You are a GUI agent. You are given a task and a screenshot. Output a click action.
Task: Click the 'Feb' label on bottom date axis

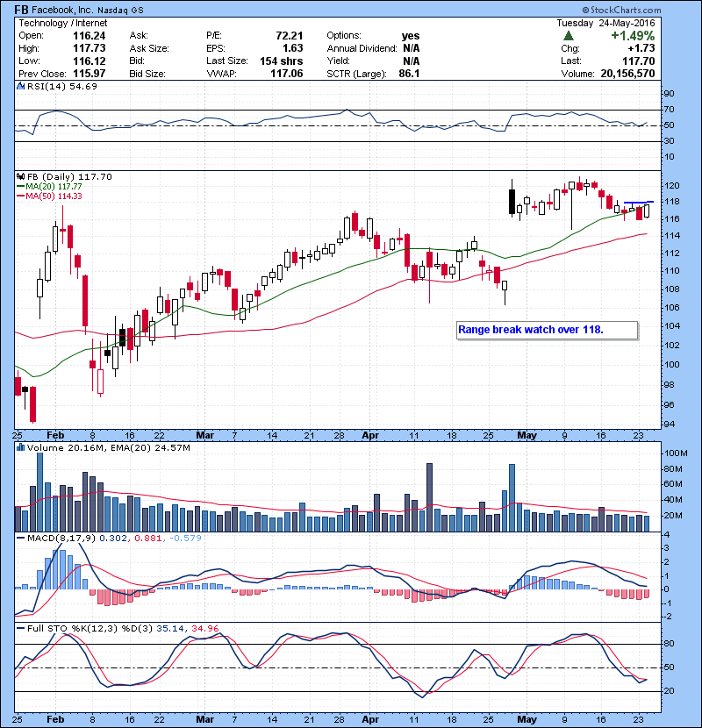tap(55, 719)
